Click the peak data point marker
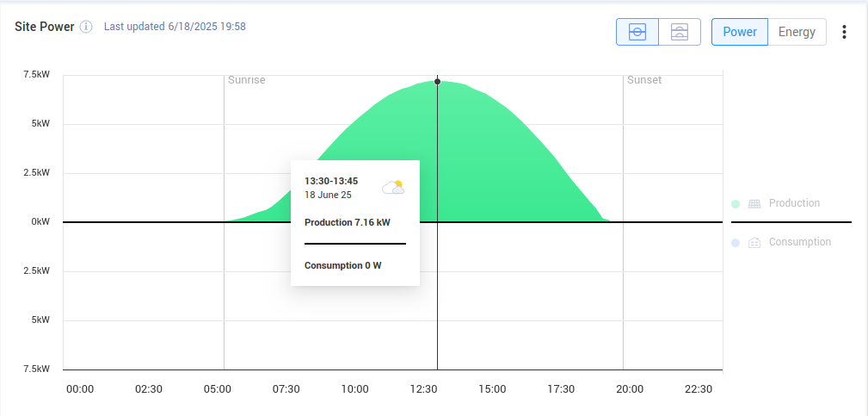Screen dimensions: 868x416 (x=437, y=82)
